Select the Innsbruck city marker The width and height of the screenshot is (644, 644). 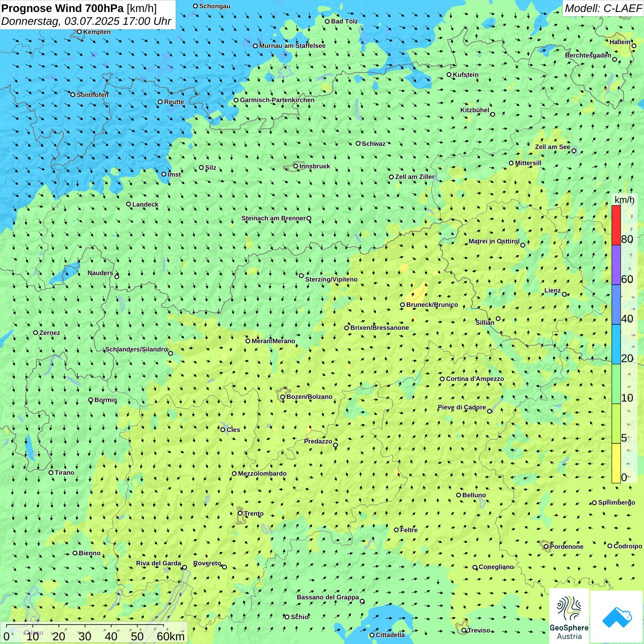(296, 166)
